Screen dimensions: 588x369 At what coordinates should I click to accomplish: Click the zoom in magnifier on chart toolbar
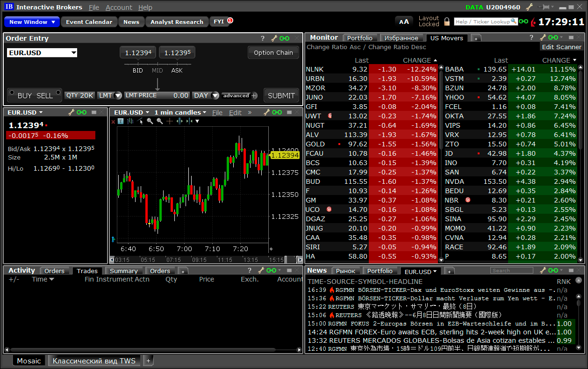pos(150,121)
